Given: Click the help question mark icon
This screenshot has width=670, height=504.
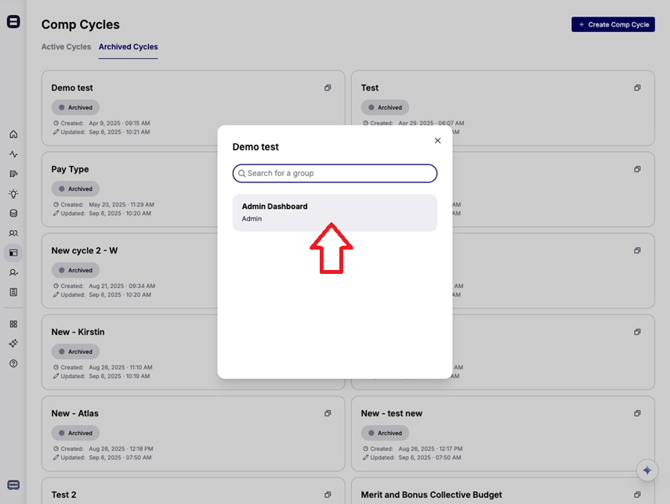Looking at the screenshot, I should 13,363.
